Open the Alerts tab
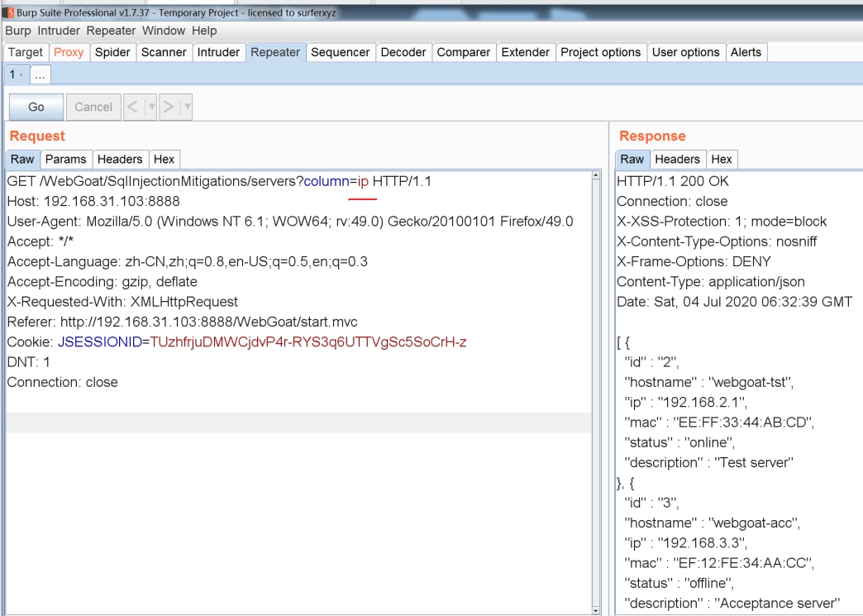This screenshot has height=616, width=863. click(x=746, y=52)
